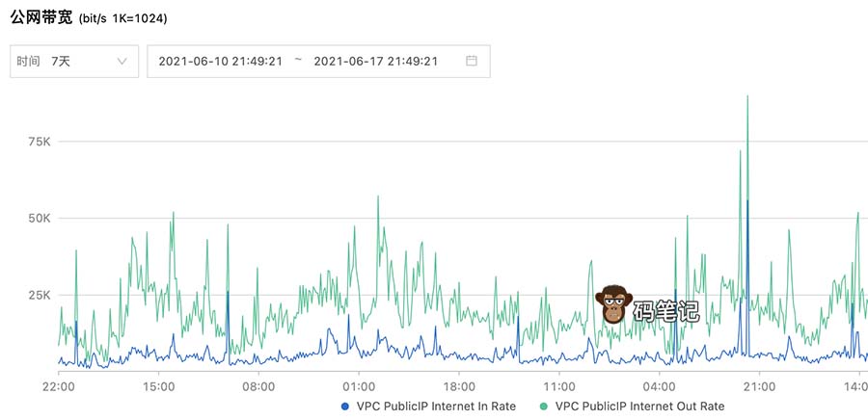The height and width of the screenshot is (420, 868).
Task: Click the green Out Rate legend dot
Action: [x=545, y=407]
